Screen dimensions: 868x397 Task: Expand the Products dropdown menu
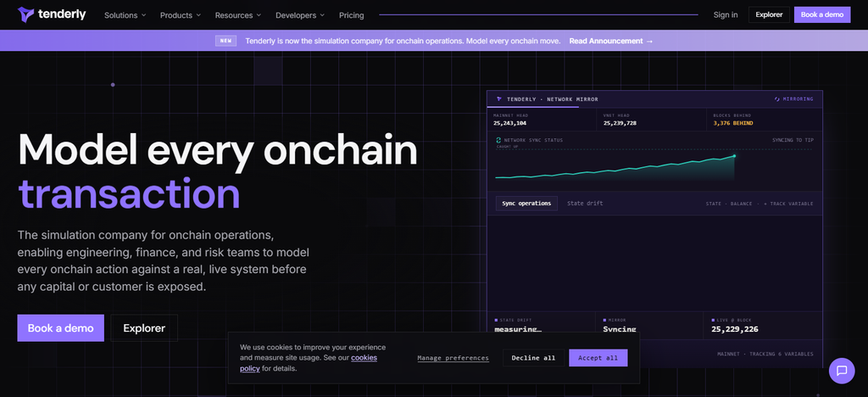pyautogui.click(x=181, y=15)
